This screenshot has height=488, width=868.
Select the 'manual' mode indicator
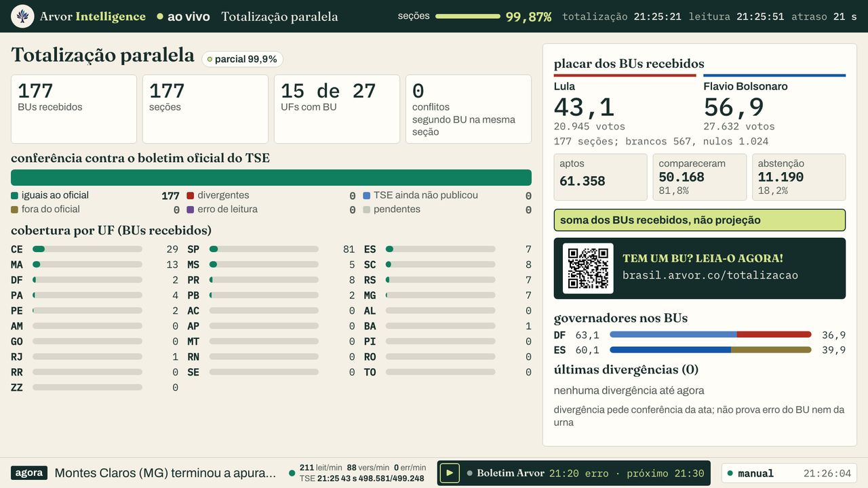pos(749,474)
